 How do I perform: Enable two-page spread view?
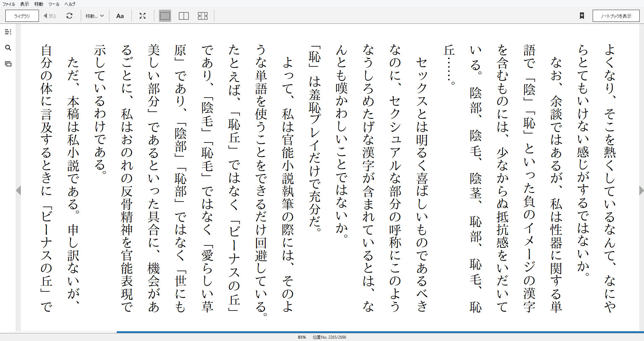184,15
